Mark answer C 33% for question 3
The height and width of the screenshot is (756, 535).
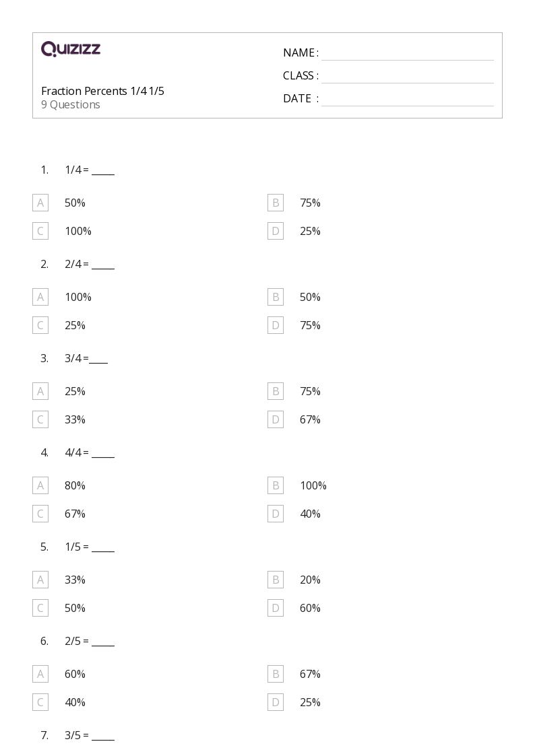pos(40,419)
